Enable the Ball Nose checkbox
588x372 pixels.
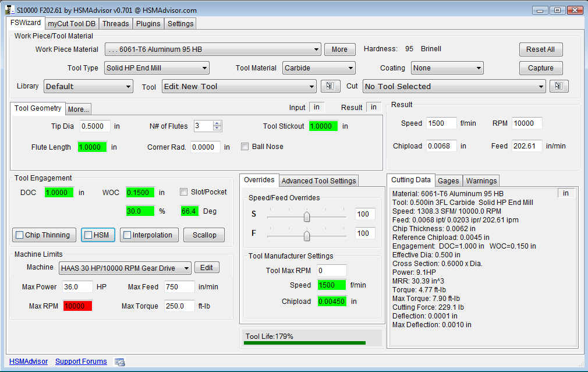tap(245, 147)
